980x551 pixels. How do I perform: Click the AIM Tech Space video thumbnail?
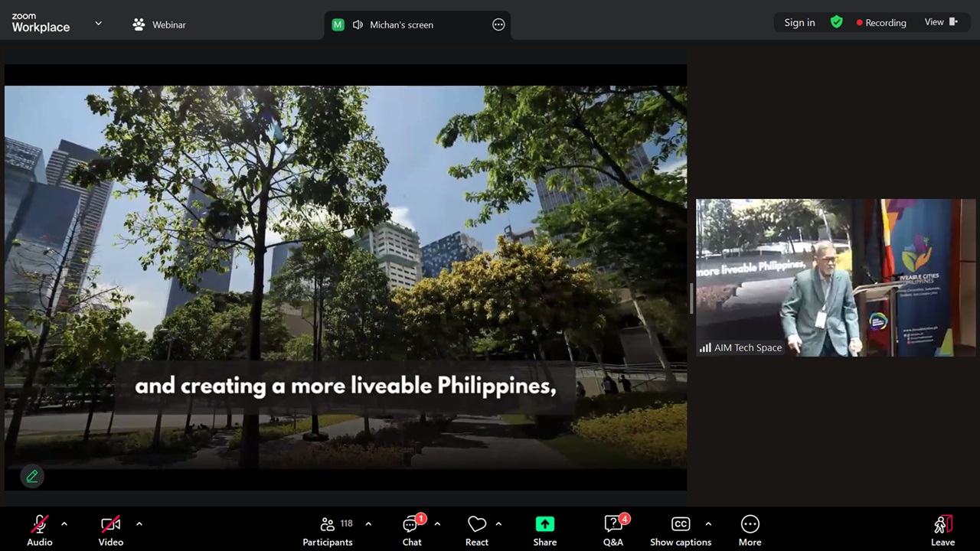pos(835,277)
